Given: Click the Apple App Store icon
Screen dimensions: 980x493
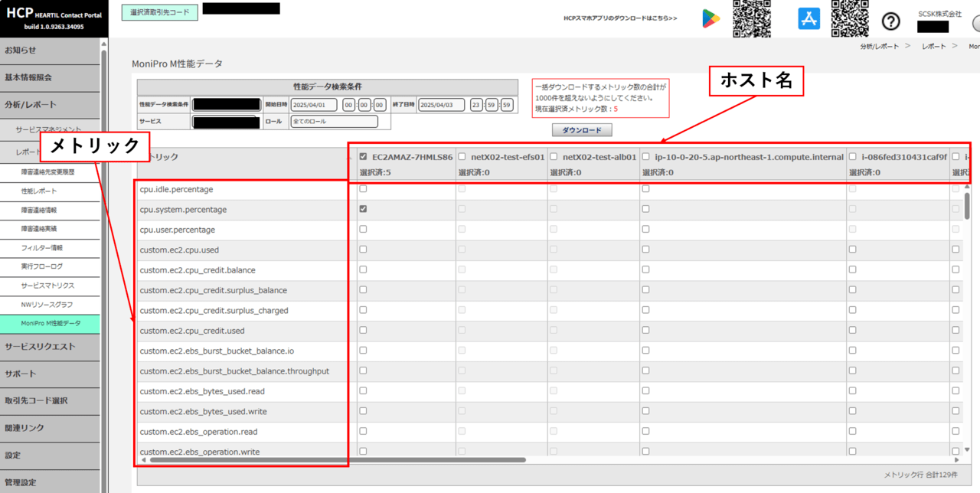Looking at the screenshot, I should click(808, 19).
